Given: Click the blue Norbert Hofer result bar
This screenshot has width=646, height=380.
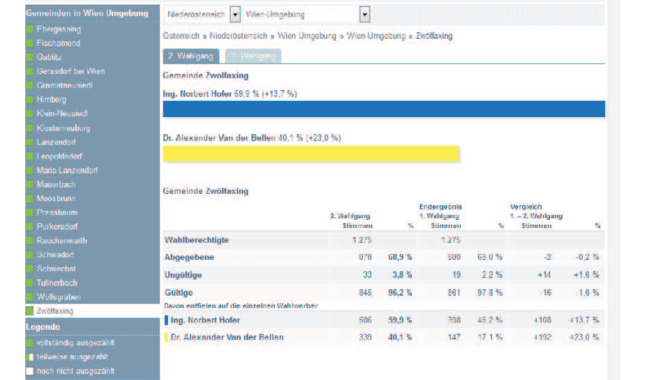Looking at the screenshot, I should [x=384, y=109].
